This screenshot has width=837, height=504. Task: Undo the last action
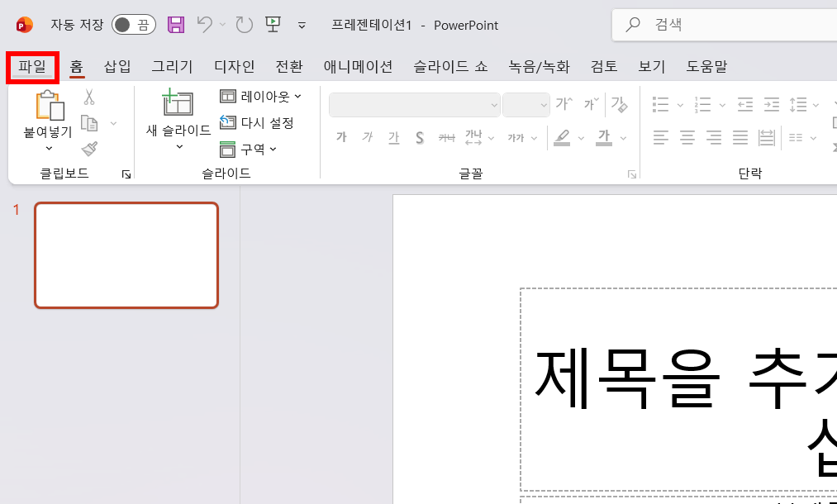pos(204,25)
